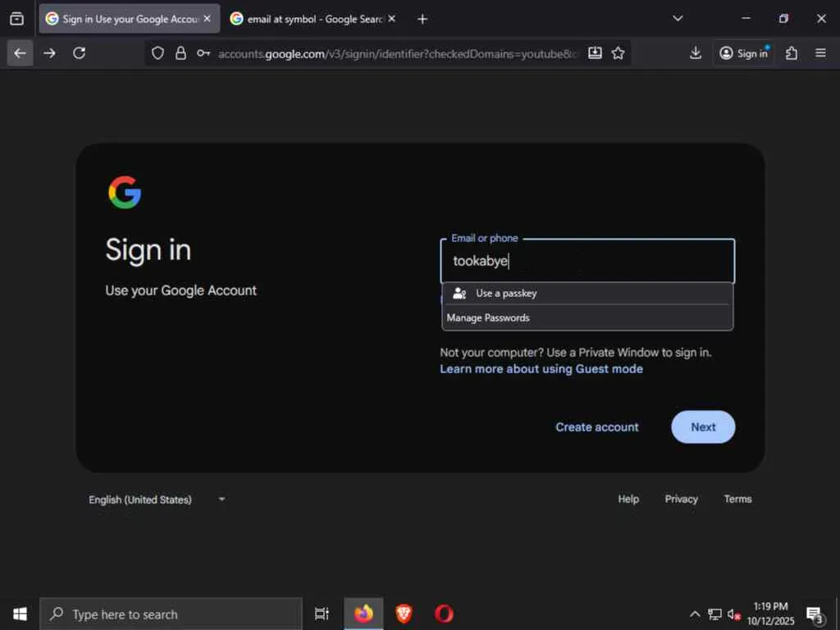Screen dimensions: 840x630
Task: Select Firefox icon in taskbar
Action: click(363, 614)
